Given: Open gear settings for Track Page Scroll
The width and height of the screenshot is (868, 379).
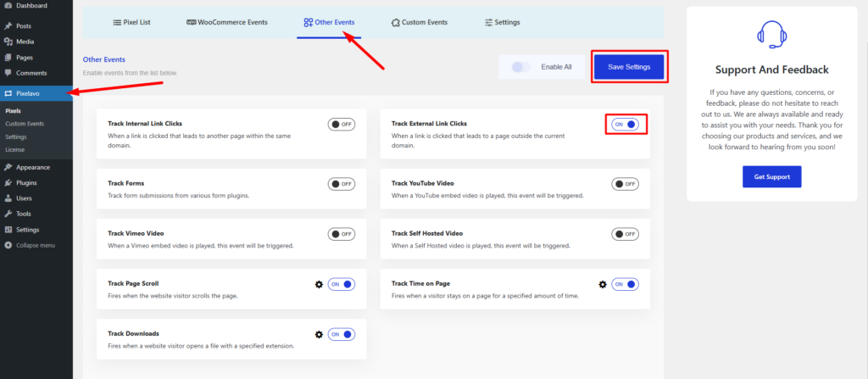Looking at the screenshot, I should tap(319, 284).
